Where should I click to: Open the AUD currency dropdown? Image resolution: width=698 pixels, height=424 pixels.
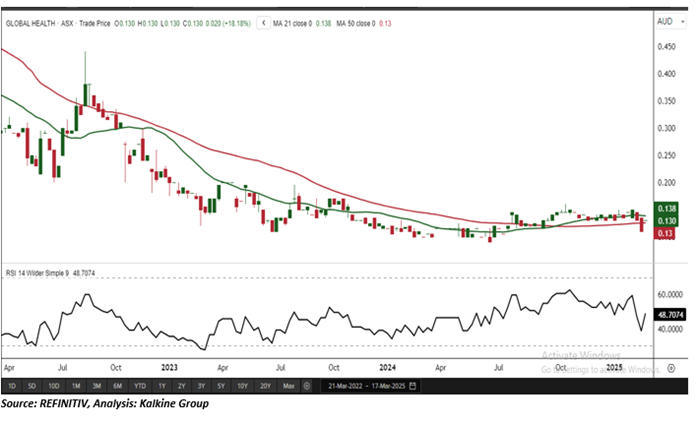pos(670,21)
